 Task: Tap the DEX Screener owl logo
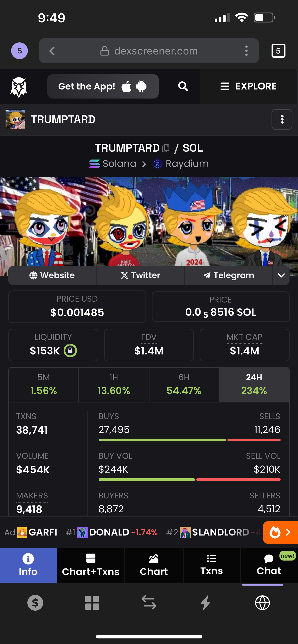[x=19, y=87]
